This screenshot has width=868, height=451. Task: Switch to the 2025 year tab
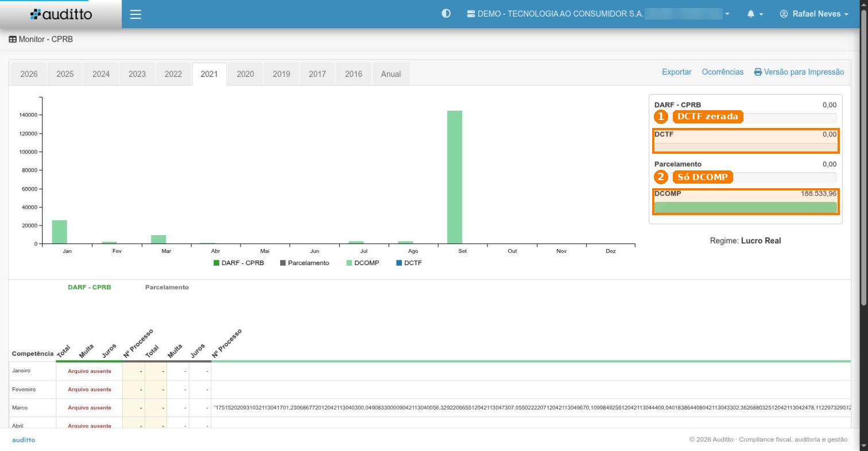(x=65, y=74)
